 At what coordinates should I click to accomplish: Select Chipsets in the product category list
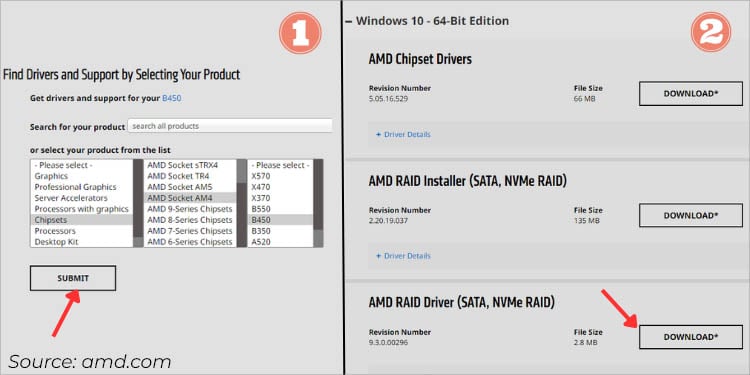(x=81, y=220)
